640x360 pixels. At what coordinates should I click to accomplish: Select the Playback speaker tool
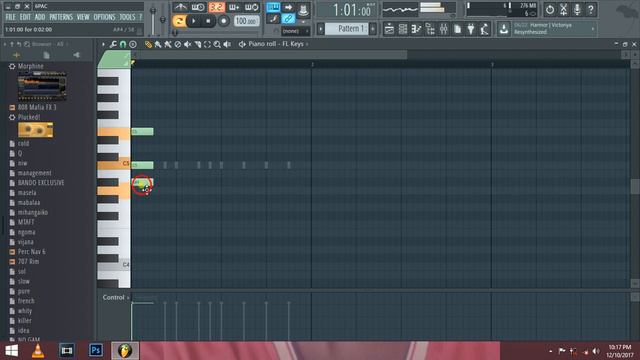click(227, 44)
